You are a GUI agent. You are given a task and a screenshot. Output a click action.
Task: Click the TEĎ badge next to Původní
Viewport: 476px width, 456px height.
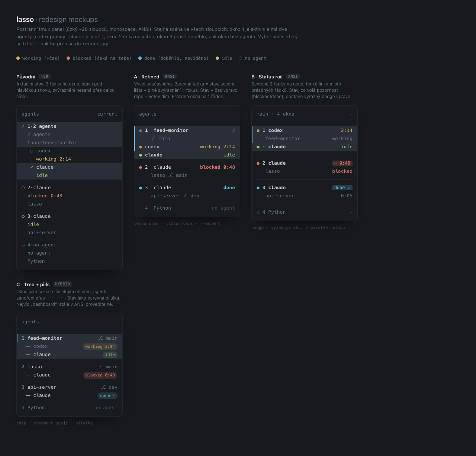pos(45,77)
